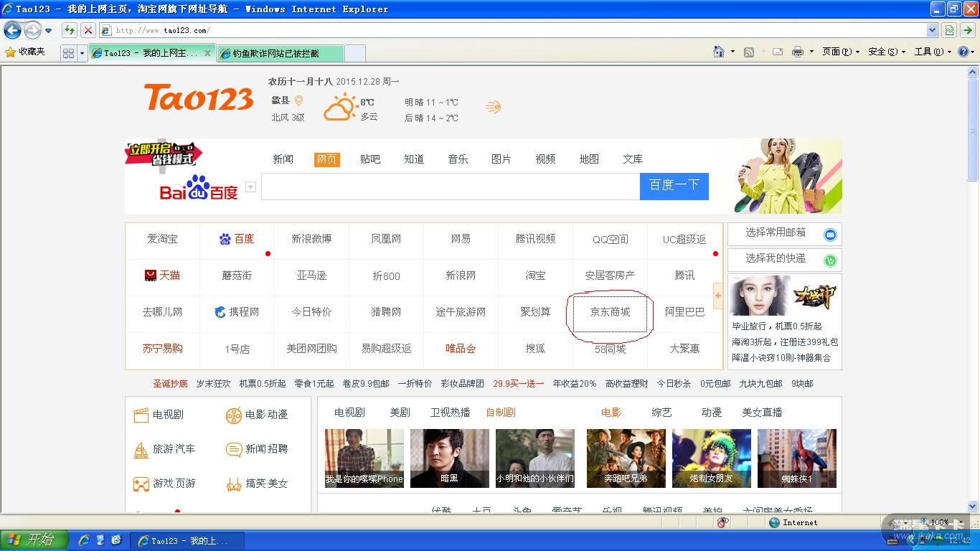Image resolution: width=980 pixels, height=551 pixels.
Task: Switch to the 美剧 video tab
Action: click(x=400, y=413)
